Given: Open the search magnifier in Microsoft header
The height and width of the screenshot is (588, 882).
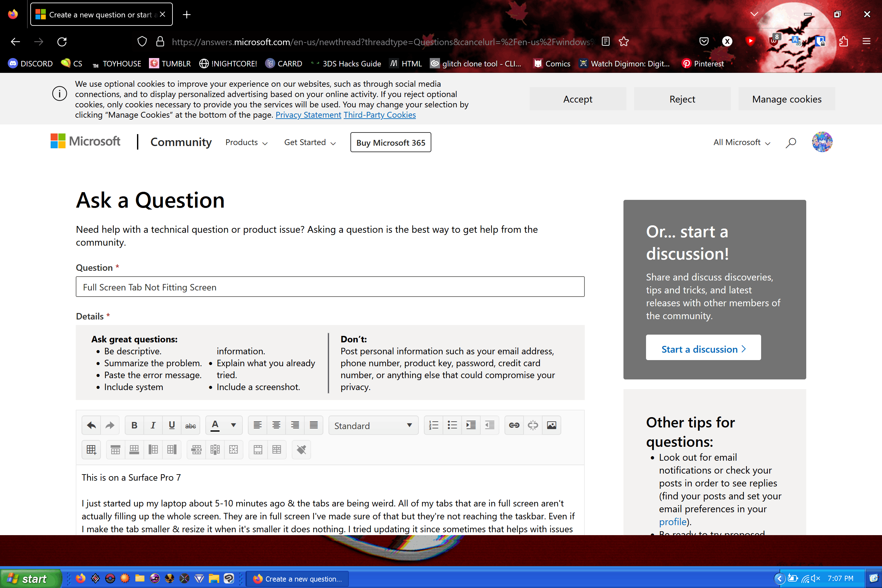Looking at the screenshot, I should point(790,142).
